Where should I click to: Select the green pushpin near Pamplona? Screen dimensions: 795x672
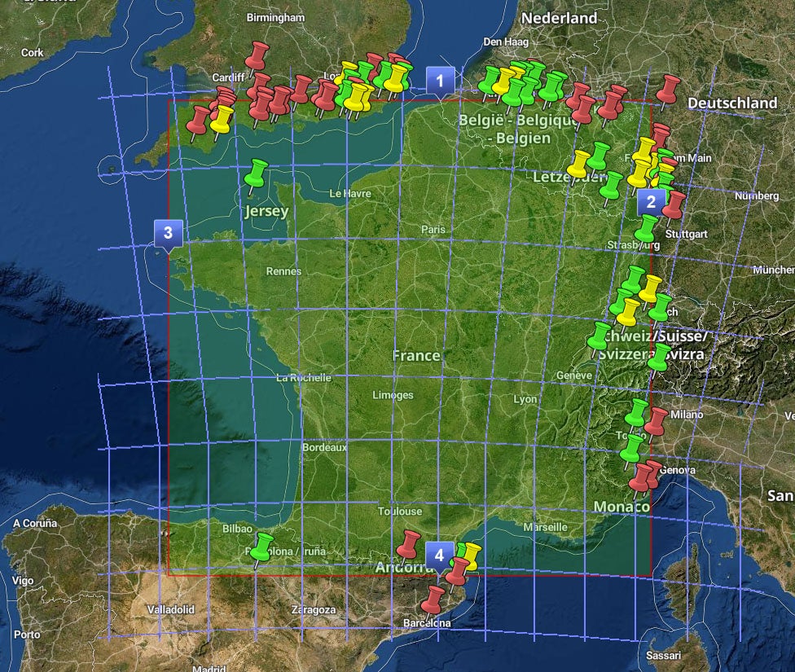[x=262, y=547]
